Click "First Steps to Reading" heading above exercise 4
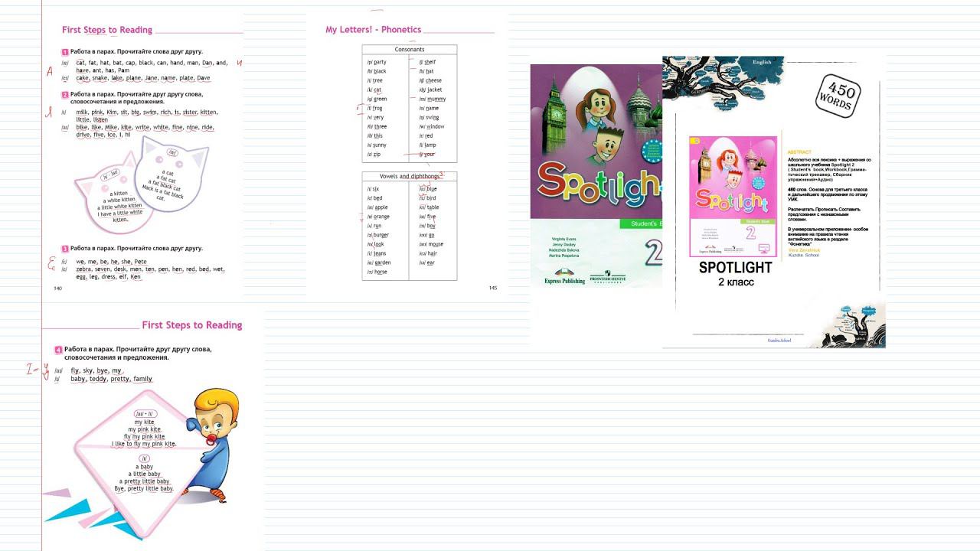The height and width of the screenshot is (551, 980). [x=192, y=325]
